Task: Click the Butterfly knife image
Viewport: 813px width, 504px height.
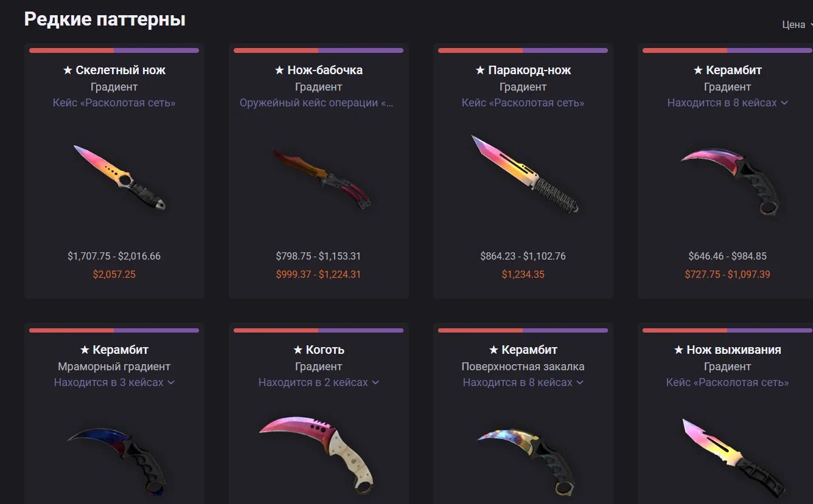Action: pyautogui.click(x=321, y=179)
